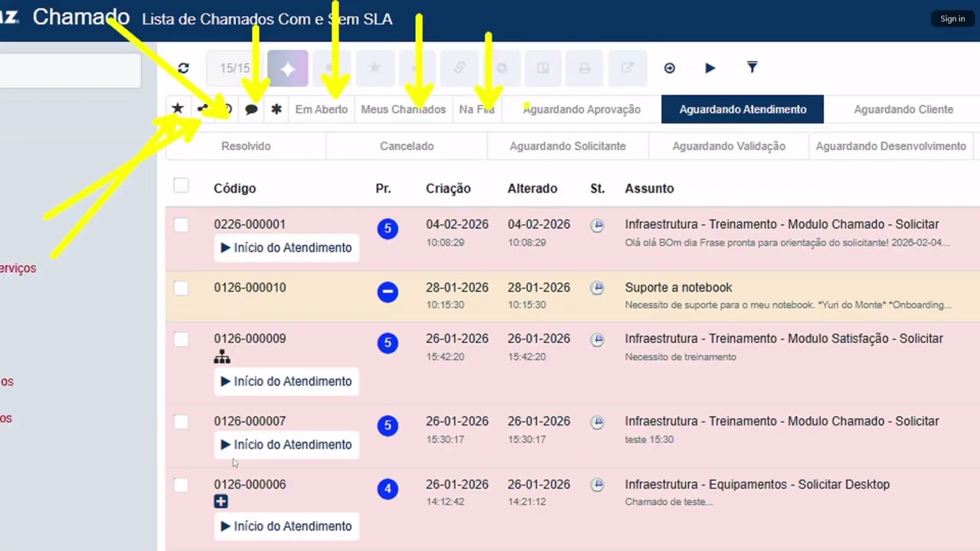This screenshot has width=980, height=551.
Task: Click hierarchy icon under 0126-000009
Action: 222,357
